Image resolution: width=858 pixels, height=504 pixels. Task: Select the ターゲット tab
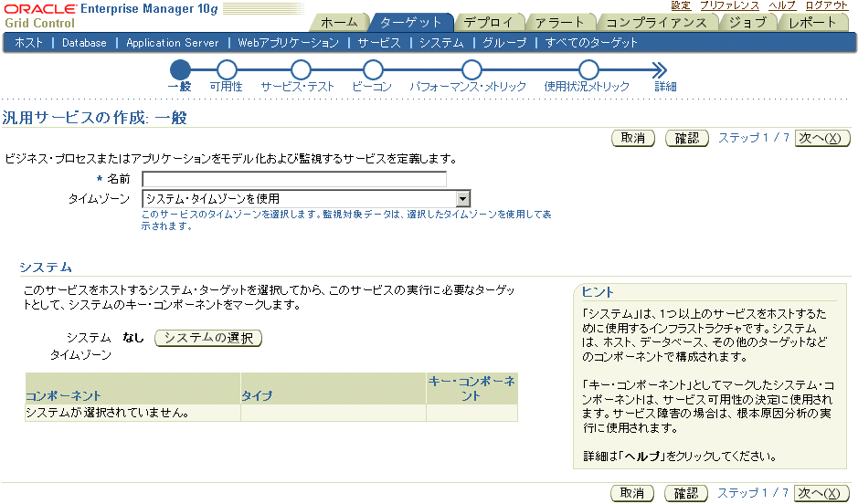[x=410, y=23]
